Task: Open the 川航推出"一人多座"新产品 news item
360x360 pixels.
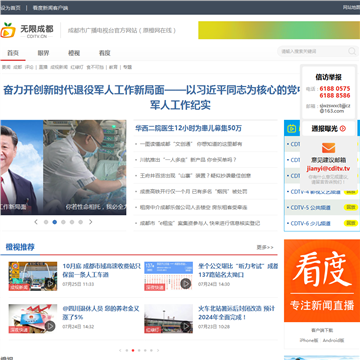Action: (x=188, y=160)
